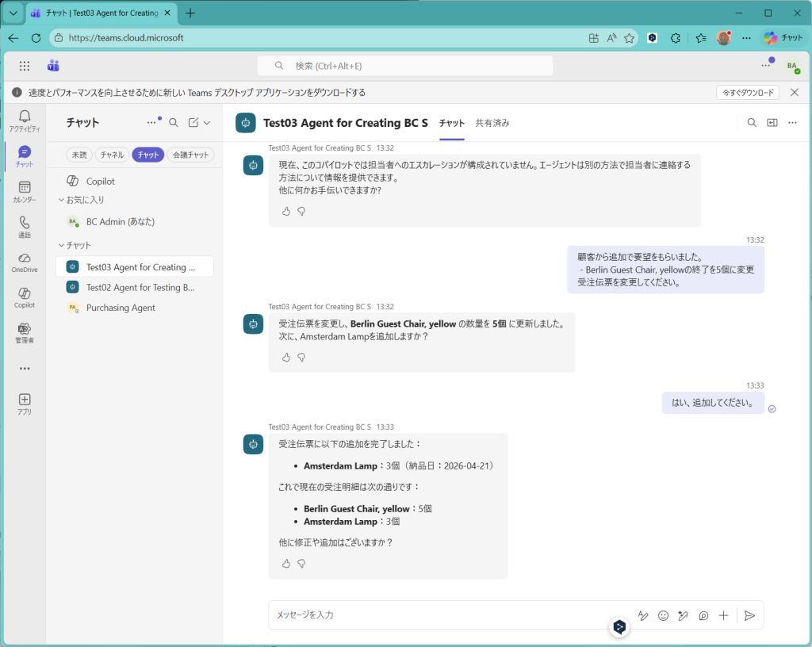This screenshot has width=812, height=647.
Task: Search in chat using magnifier icon in header
Action: 752,123
